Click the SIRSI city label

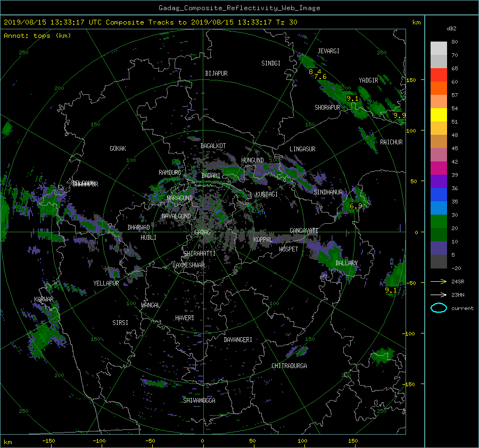click(x=120, y=323)
